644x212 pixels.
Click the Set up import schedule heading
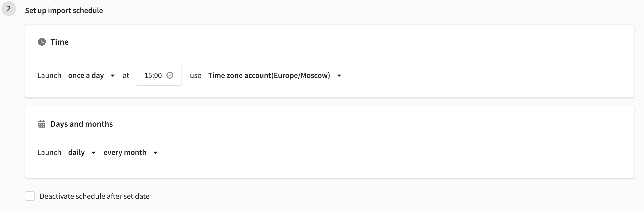point(64,10)
